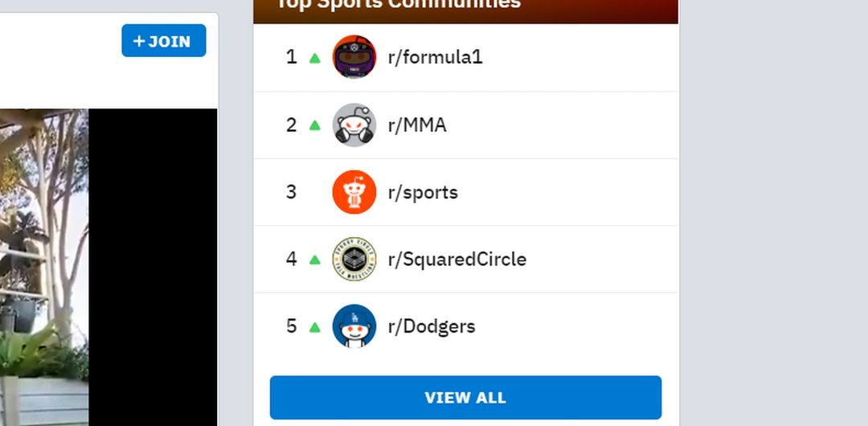This screenshot has width=868, height=426.
Task: Click the r/Dodgers blue cap avatar
Action: (x=354, y=326)
